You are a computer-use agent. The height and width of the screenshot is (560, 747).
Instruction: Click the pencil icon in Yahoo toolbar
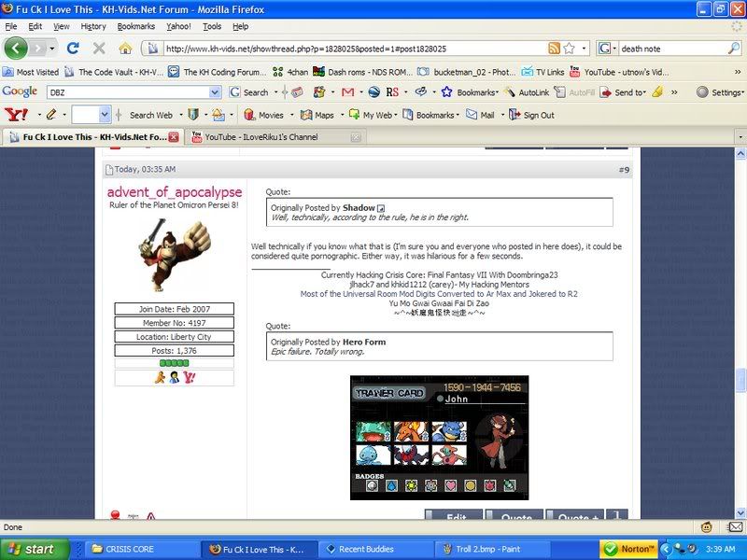pos(50,115)
